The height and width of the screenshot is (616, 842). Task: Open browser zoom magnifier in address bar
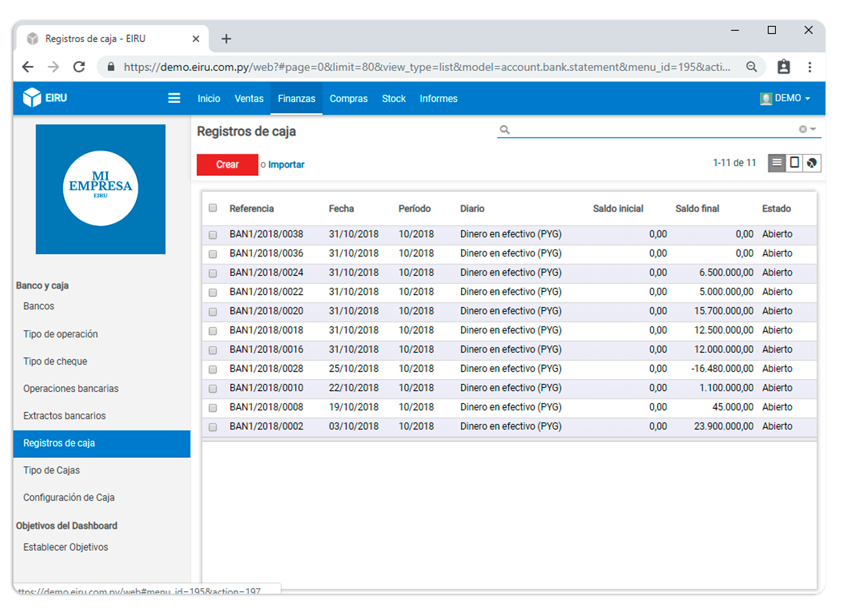[x=752, y=67]
